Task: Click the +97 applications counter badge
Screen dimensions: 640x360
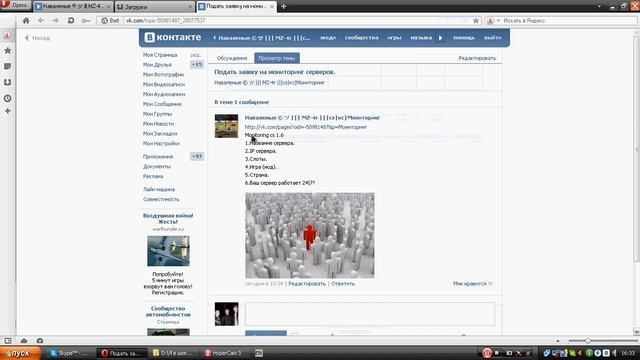Action: tap(197, 156)
